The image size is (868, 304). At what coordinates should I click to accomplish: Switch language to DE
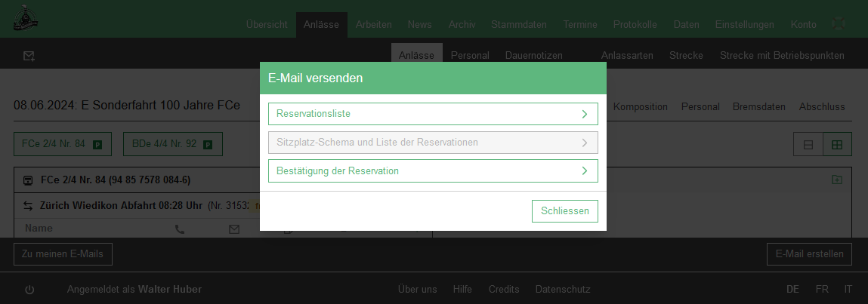tap(792, 290)
